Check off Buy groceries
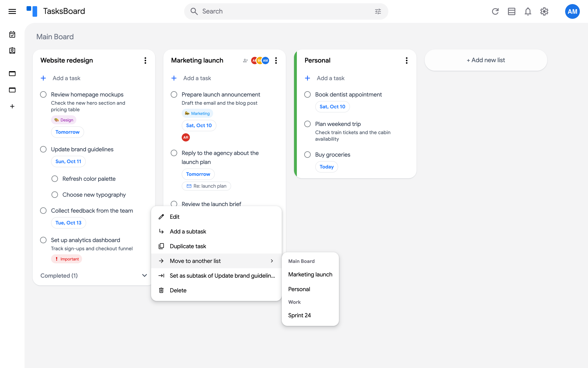Image resolution: width=588 pixels, height=368 pixels. tap(307, 155)
